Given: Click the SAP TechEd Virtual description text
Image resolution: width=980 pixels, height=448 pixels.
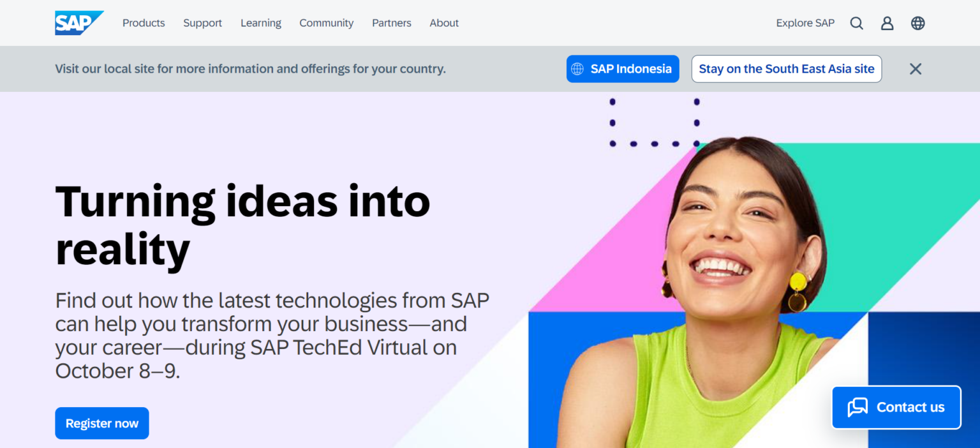Looking at the screenshot, I should point(271,335).
